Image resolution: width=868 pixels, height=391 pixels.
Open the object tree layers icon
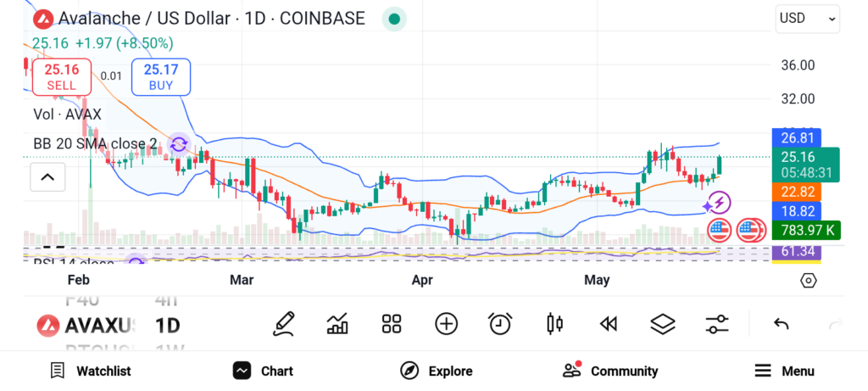click(662, 323)
